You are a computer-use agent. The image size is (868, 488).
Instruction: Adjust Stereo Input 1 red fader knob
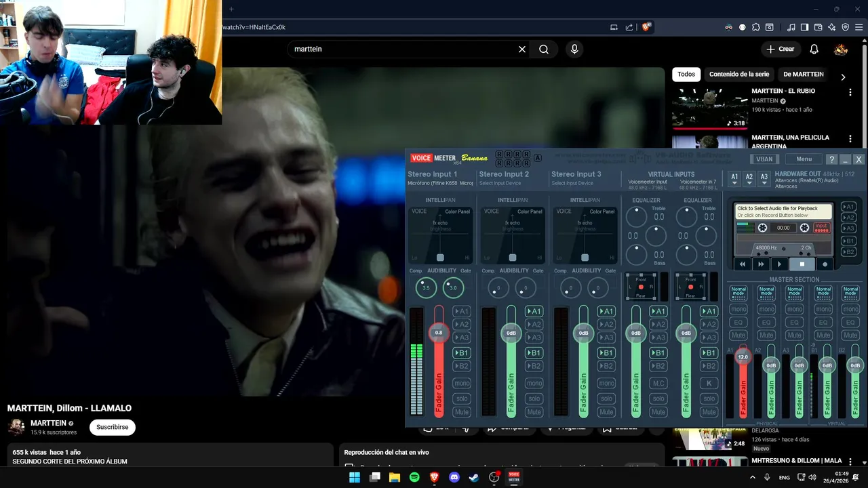point(439,332)
